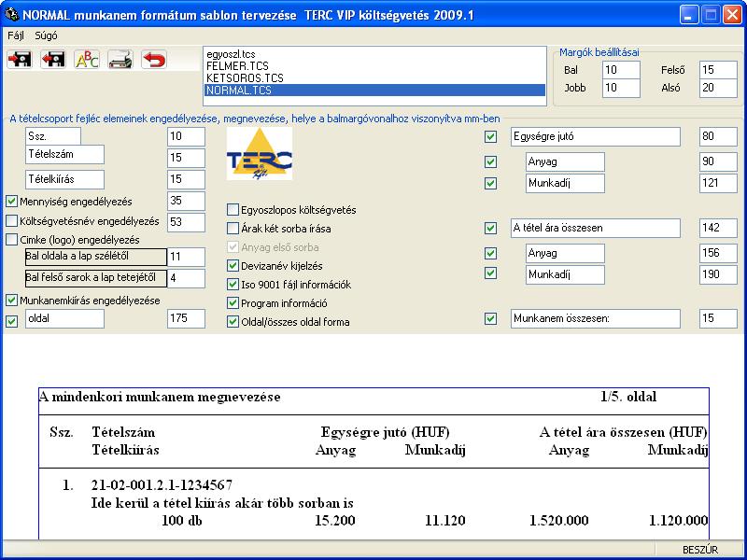
Task: Toggle Devizanév kijelzés checkbox
Action: [x=233, y=266]
